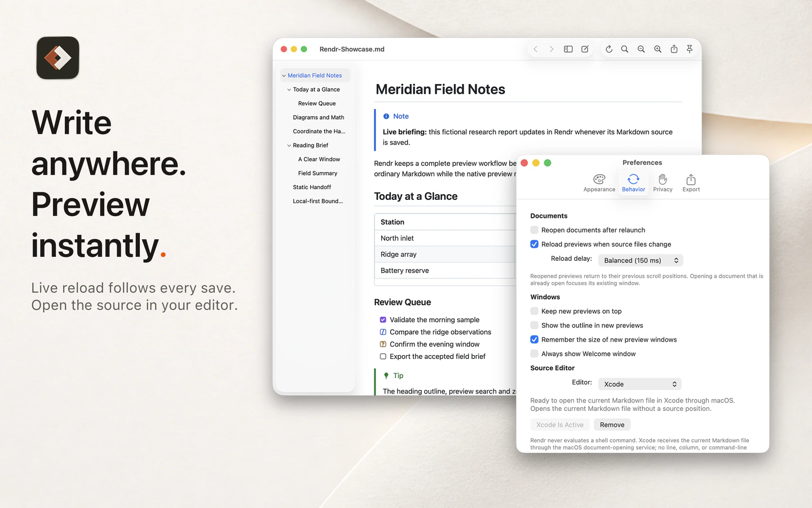Zoom in using the plus magnifier icon
Viewport: 812px width, 508px height.
pyautogui.click(x=657, y=49)
